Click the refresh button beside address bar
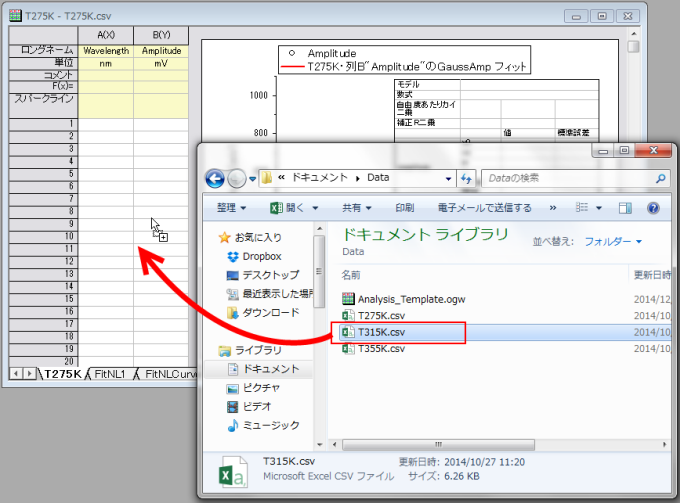 pyautogui.click(x=466, y=178)
